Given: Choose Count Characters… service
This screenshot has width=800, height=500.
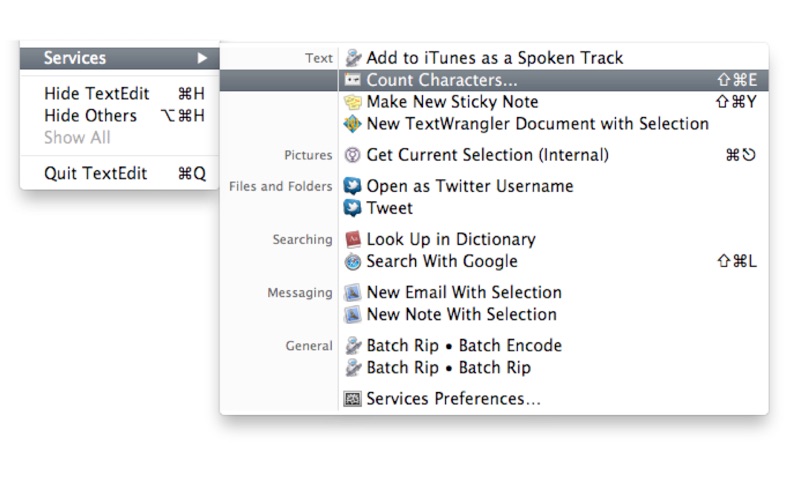Looking at the screenshot, I should pos(494,80).
